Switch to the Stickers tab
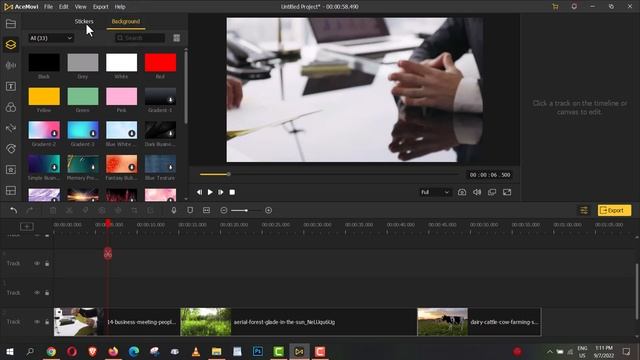Screen dimensions: 640x360 pos(84,21)
